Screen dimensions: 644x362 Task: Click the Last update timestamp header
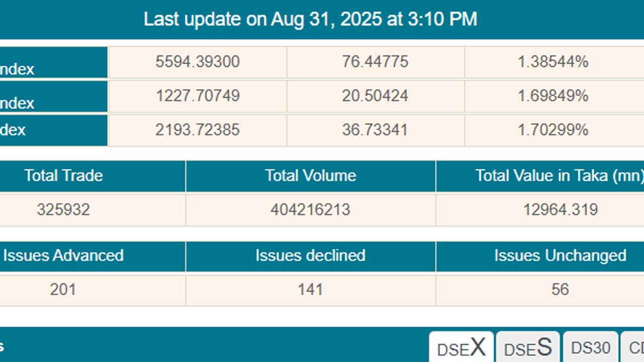pyautogui.click(x=310, y=19)
